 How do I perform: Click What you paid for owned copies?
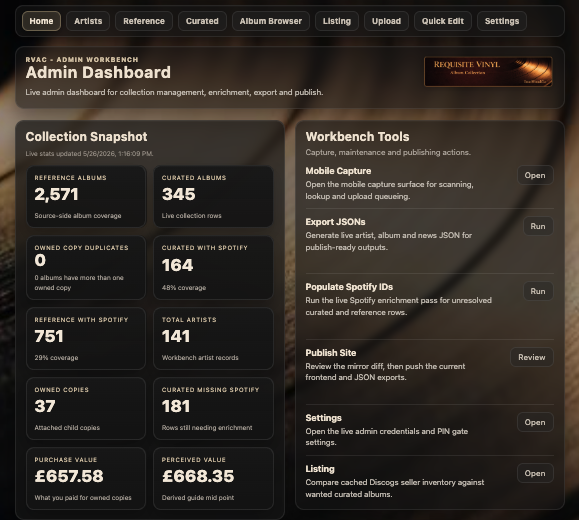tap(83, 498)
